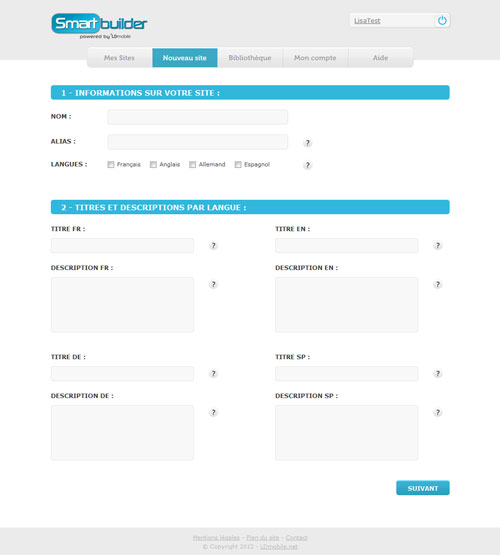This screenshot has width=500, height=555.
Task: Select the Espagnol checkbox
Action: tap(238, 165)
